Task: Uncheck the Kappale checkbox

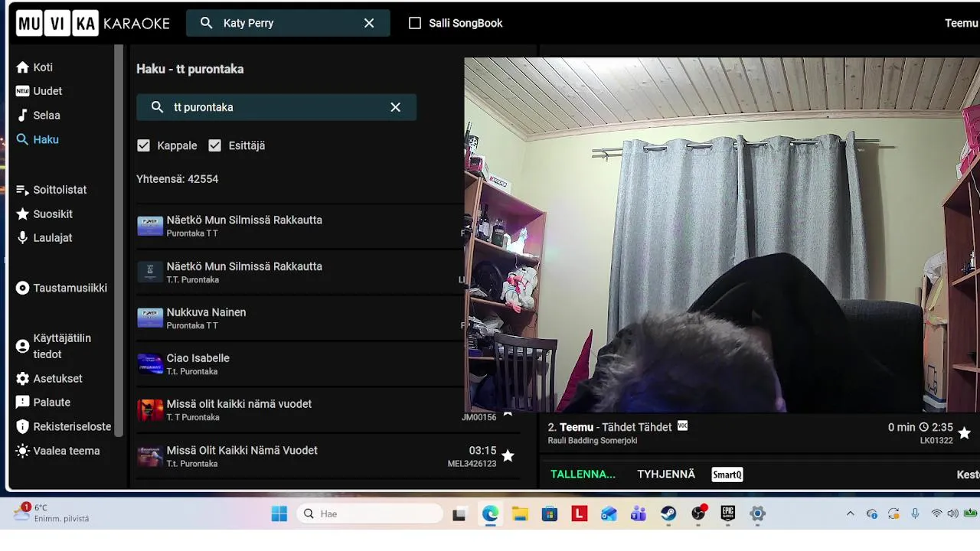Action: pyautogui.click(x=143, y=145)
